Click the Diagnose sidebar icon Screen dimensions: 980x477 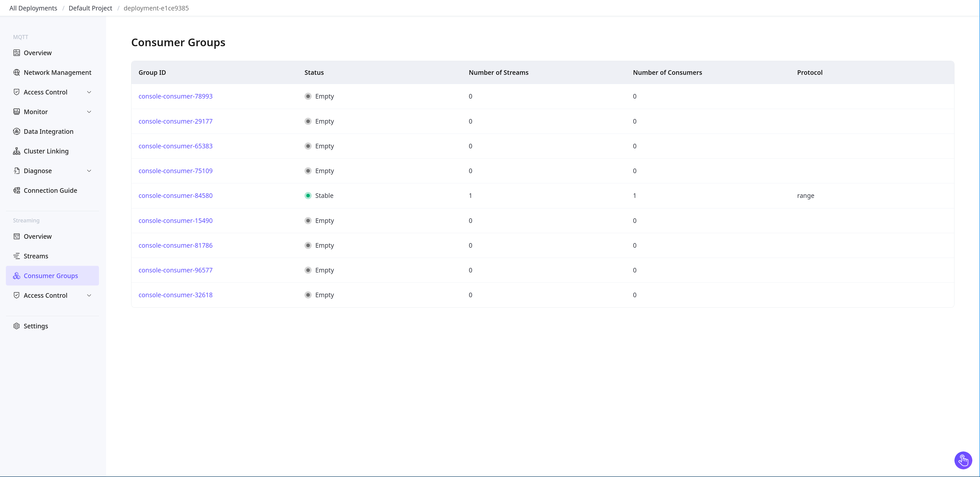(16, 170)
